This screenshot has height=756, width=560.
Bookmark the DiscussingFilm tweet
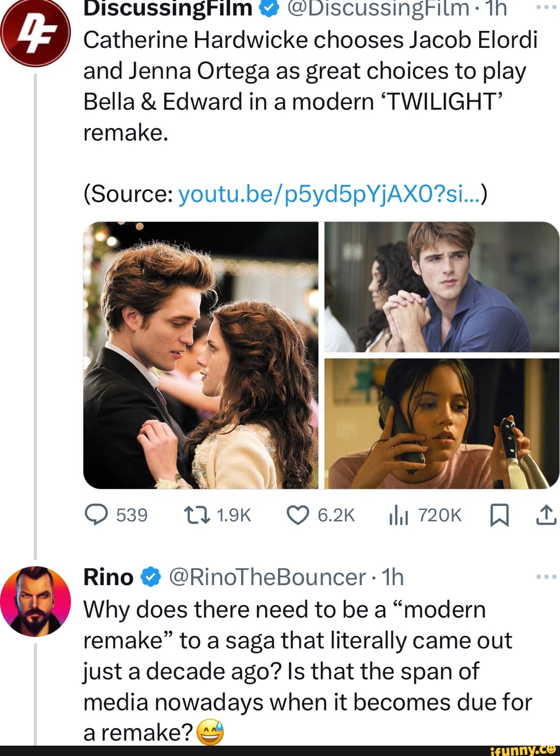[x=499, y=516]
